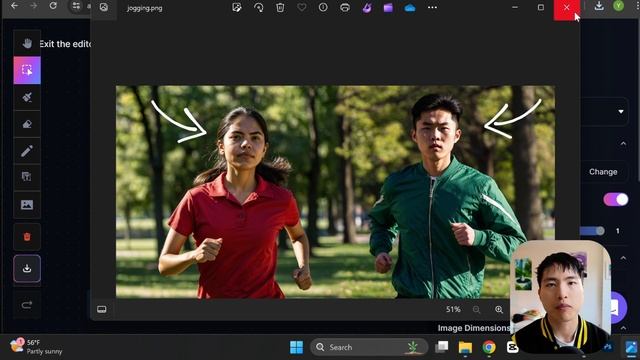Zoom in using plus magnifier icon
The width and height of the screenshot is (640, 360).
(499, 309)
